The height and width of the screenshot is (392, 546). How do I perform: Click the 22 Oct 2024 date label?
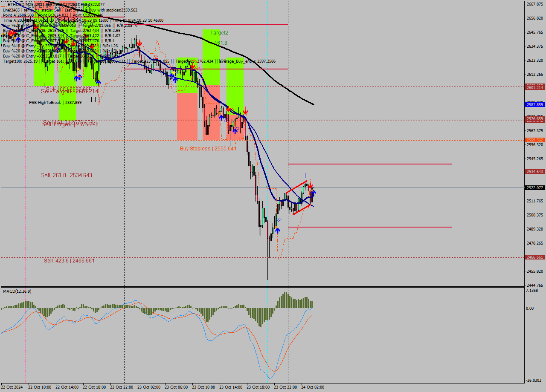click(x=12, y=387)
